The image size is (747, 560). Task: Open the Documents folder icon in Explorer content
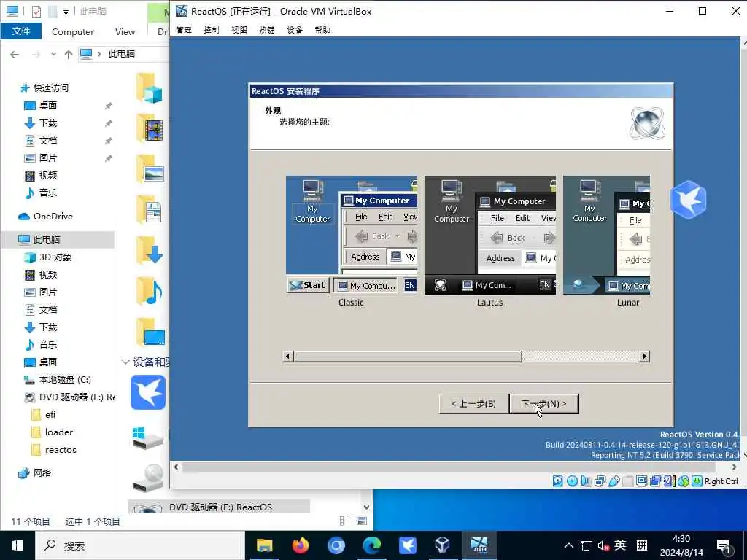[x=150, y=209]
